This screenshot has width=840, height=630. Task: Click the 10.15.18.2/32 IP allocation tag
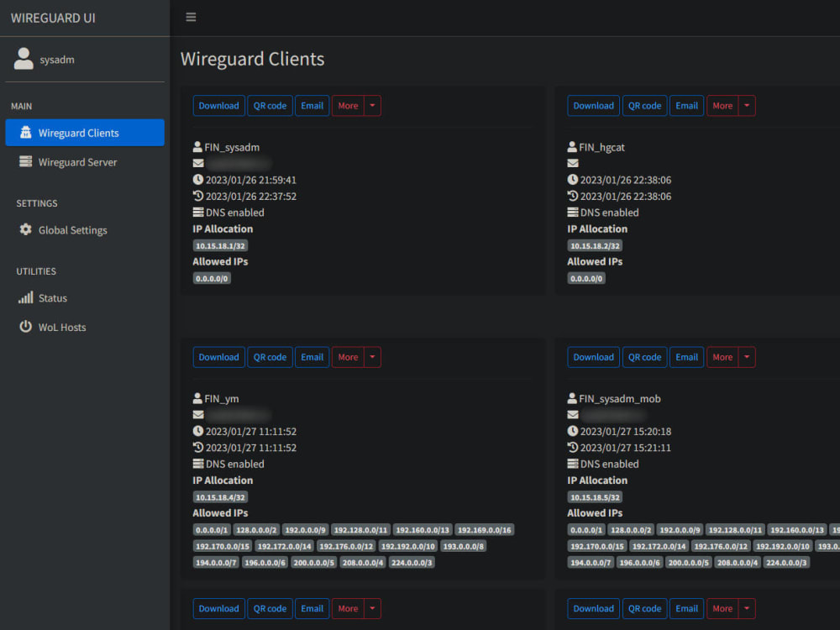595,245
